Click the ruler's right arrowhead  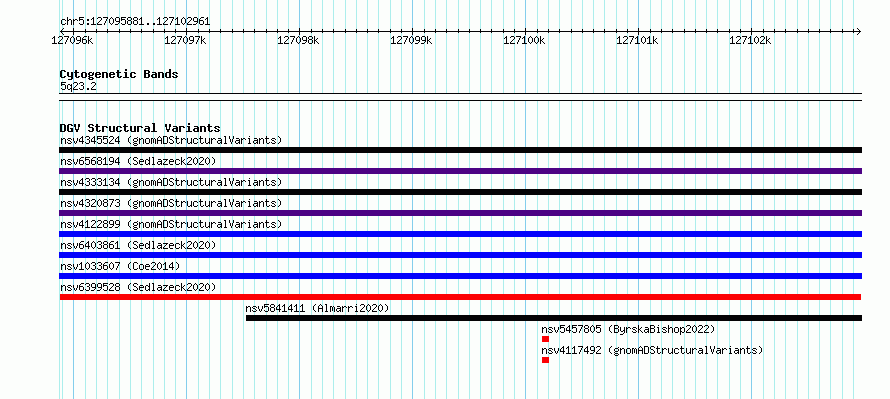tap(858, 31)
